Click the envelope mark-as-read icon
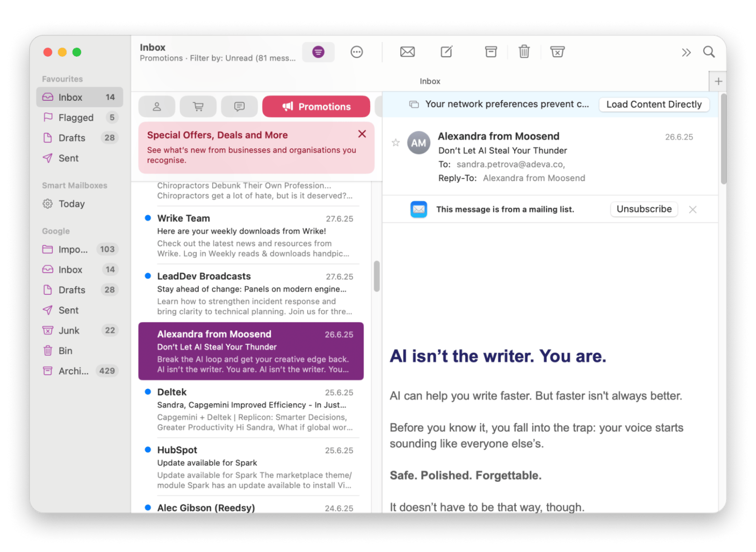Viewport: 756px width, 552px height. (407, 52)
